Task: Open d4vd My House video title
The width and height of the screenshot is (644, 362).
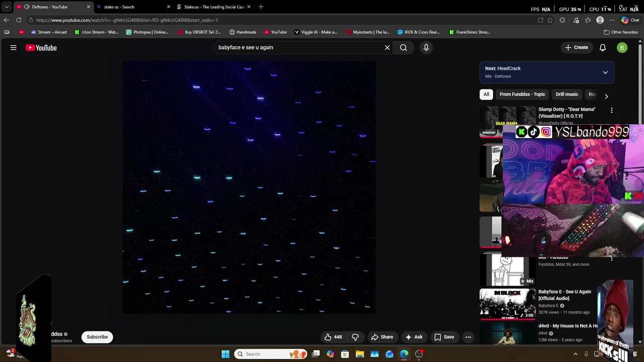Action: click(568, 326)
